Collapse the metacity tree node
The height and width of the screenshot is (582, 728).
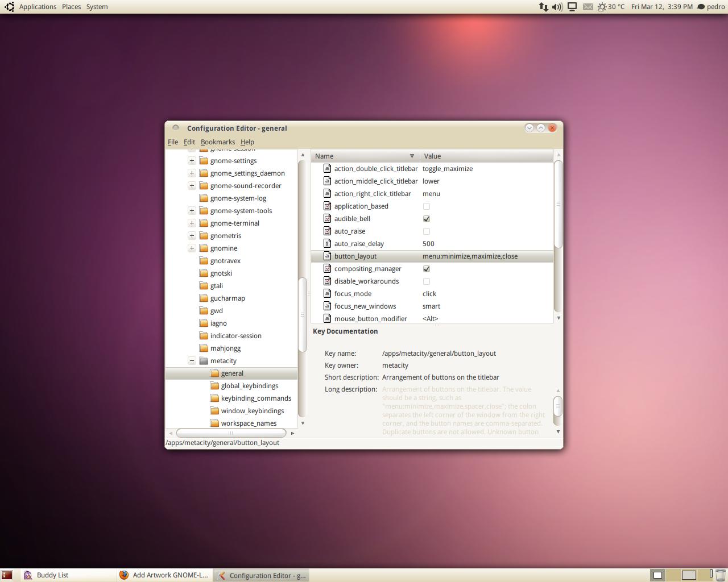192,361
